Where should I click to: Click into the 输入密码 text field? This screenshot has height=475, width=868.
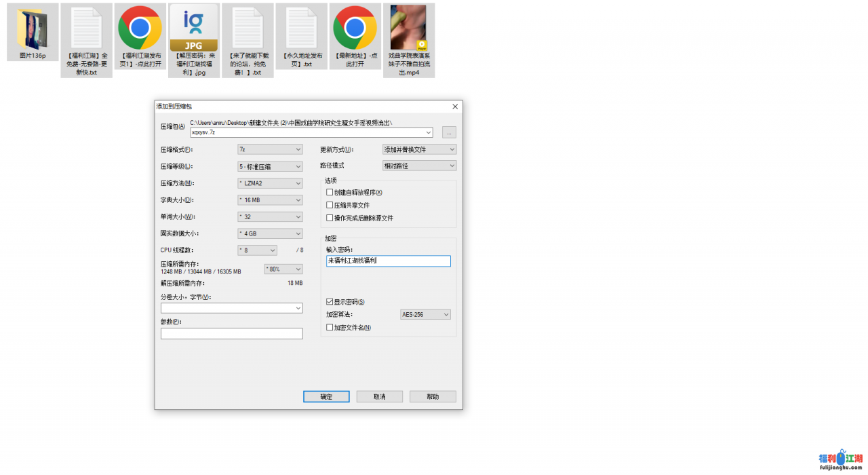click(x=388, y=261)
